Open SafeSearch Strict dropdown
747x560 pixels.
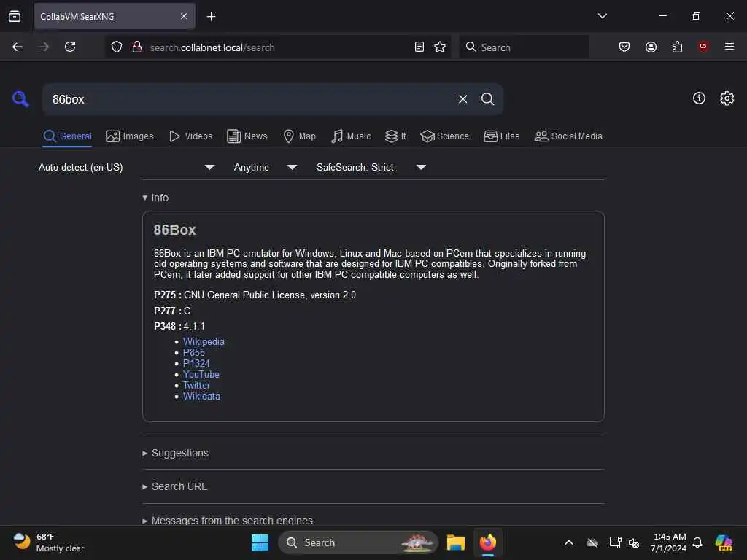coord(371,167)
